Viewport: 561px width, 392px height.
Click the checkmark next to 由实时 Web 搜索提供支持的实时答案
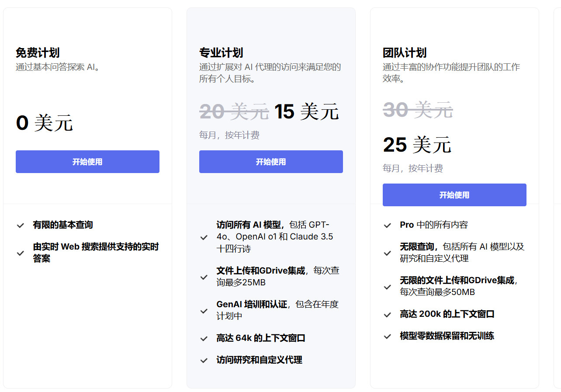click(20, 253)
